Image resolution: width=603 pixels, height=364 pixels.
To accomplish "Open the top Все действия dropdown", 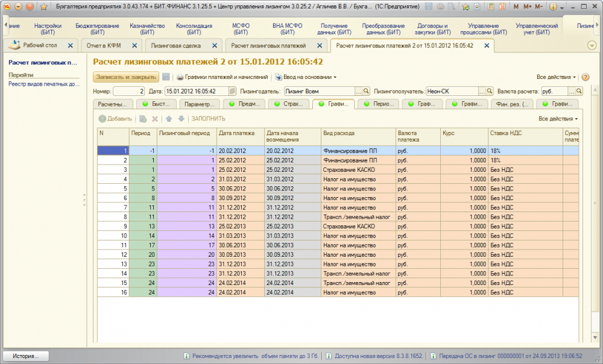I will coord(556,77).
